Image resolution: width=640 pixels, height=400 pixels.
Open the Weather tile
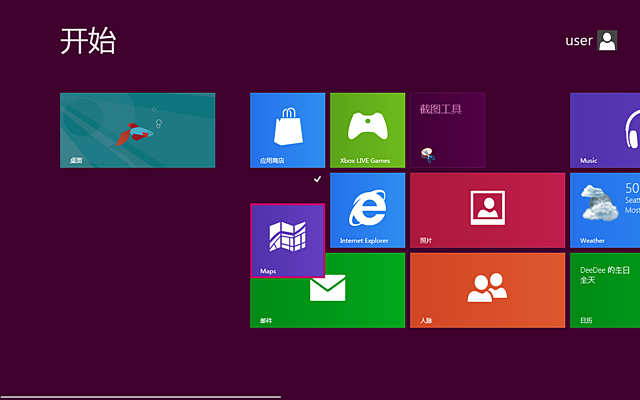coord(605,210)
